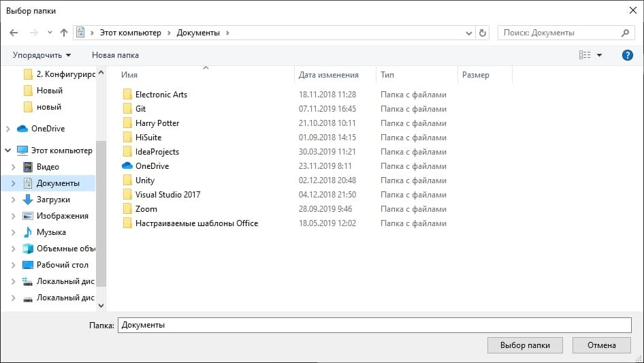Expand the Видео tree node

(13, 167)
